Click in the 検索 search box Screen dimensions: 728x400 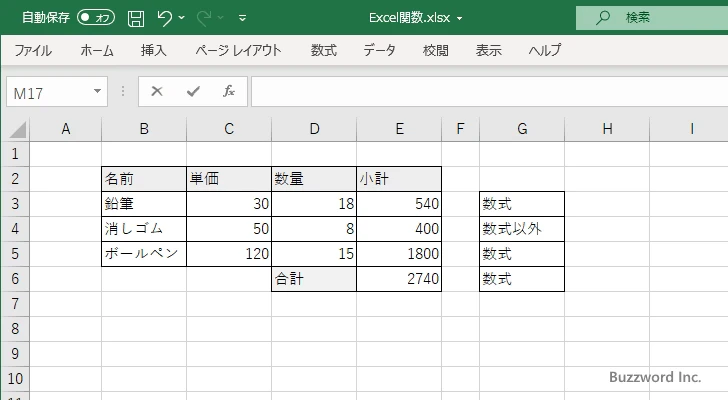652,18
